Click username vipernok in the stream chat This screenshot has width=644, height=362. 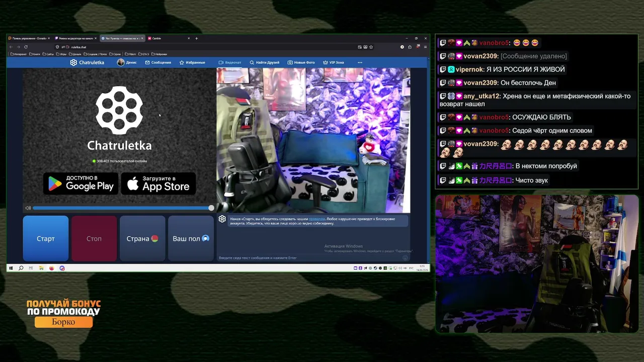pyautogui.click(x=470, y=69)
